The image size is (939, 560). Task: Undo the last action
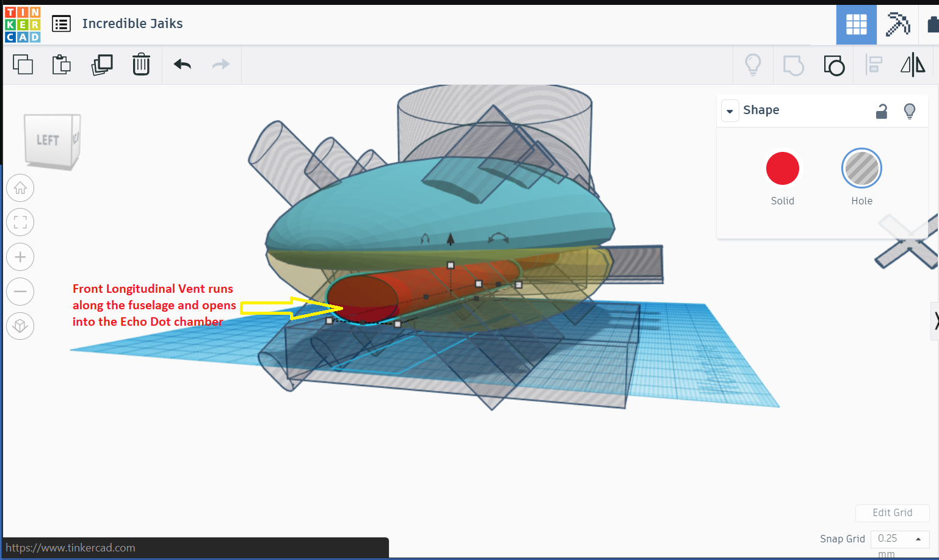point(183,64)
